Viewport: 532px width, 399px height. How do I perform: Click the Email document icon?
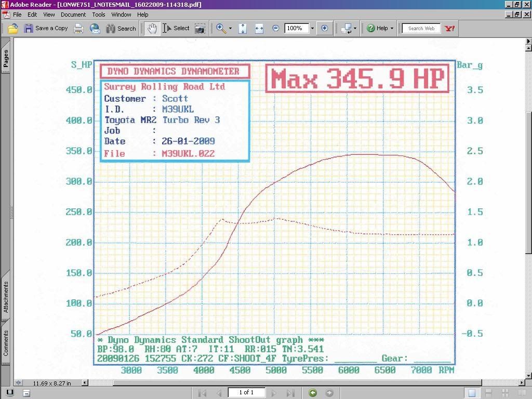point(95,29)
